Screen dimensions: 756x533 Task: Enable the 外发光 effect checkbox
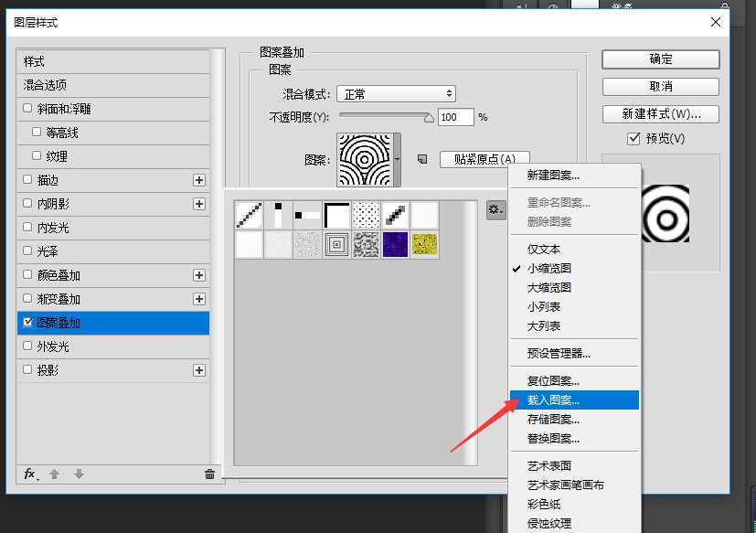(27, 346)
